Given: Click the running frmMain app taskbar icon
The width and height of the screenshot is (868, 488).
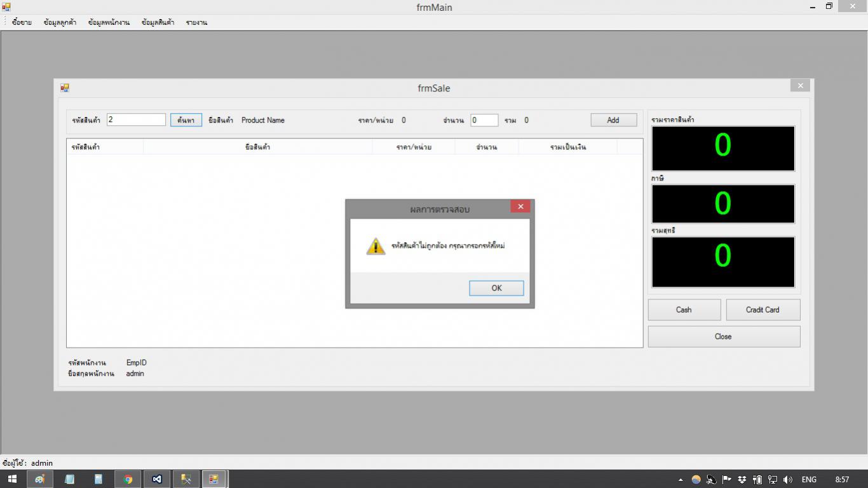Looking at the screenshot, I should pyautogui.click(x=214, y=479).
